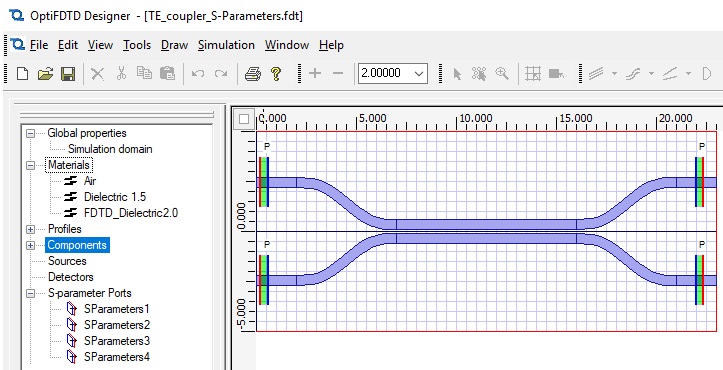Click the yellow question mark help icon
The height and width of the screenshot is (370, 723).
(x=276, y=73)
